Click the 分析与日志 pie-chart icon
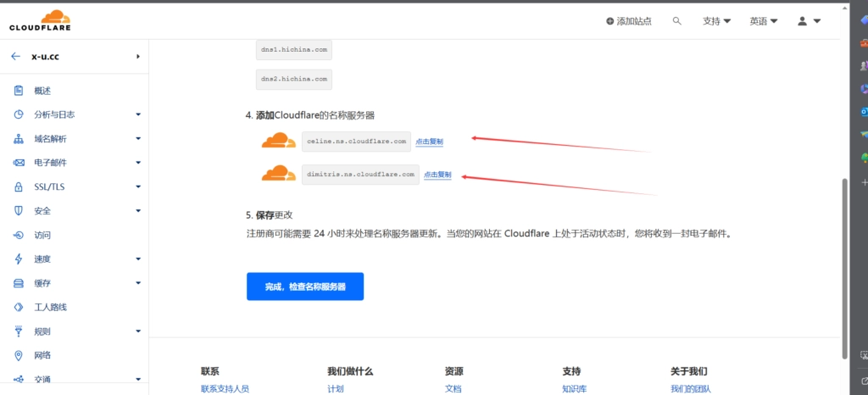This screenshot has width=868, height=395. tap(19, 114)
